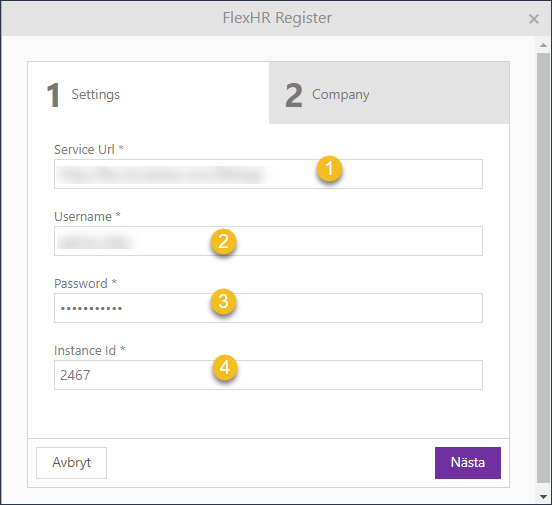This screenshot has width=552, height=505.
Task: Switch to the Company step tab
Action: tap(389, 93)
